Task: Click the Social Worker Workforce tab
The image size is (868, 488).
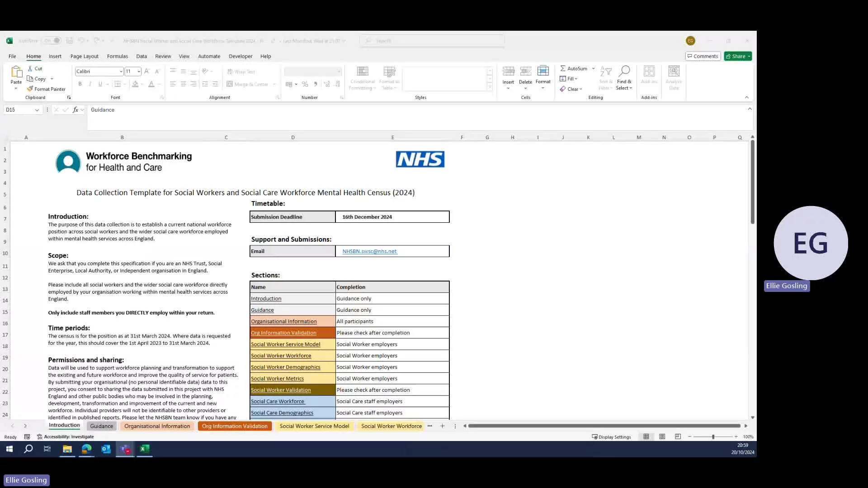Action: point(391,426)
